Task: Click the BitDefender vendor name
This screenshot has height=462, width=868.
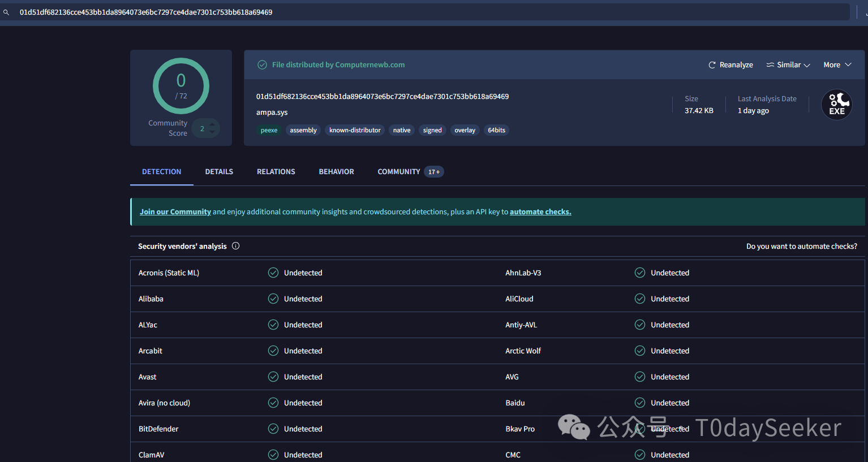Action: 158,429
